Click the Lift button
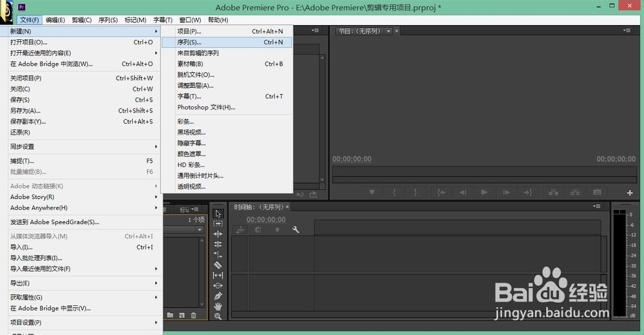 click(554, 193)
